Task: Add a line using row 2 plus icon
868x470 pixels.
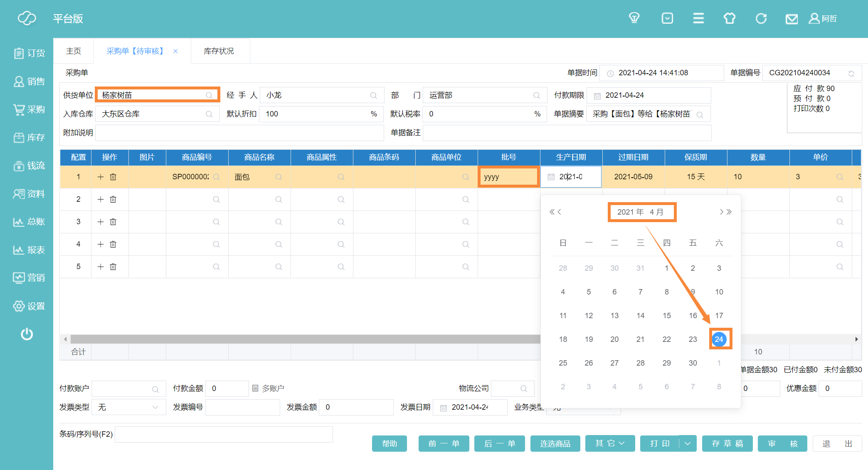Action: 100,199
